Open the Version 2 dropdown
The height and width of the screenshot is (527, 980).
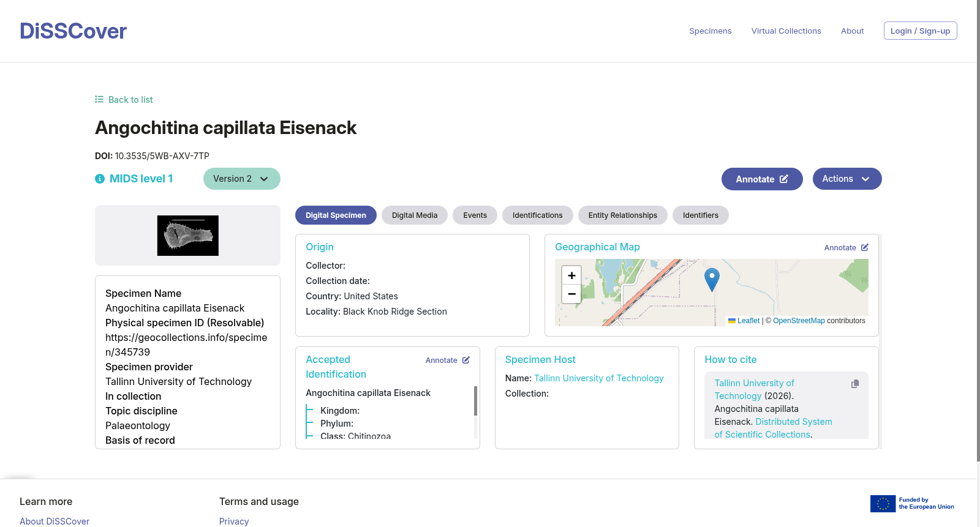coord(242,179)
